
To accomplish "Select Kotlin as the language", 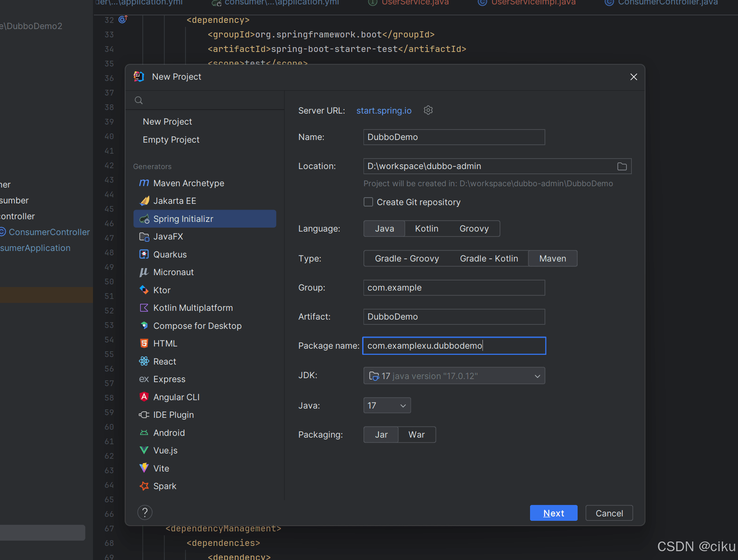I will coord(426,228).
